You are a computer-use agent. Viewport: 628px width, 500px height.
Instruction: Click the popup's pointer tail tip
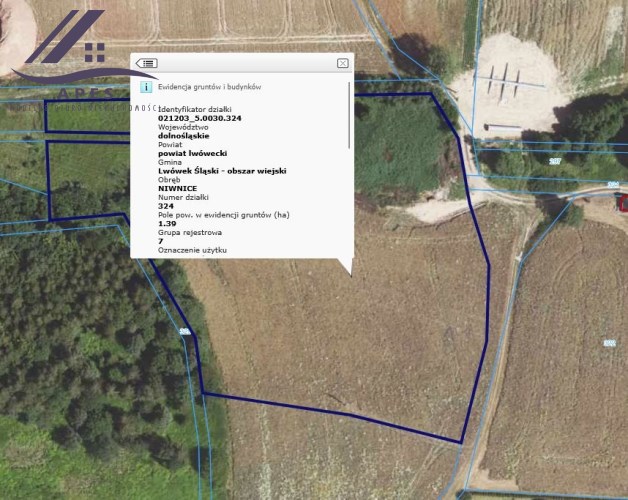348,273
